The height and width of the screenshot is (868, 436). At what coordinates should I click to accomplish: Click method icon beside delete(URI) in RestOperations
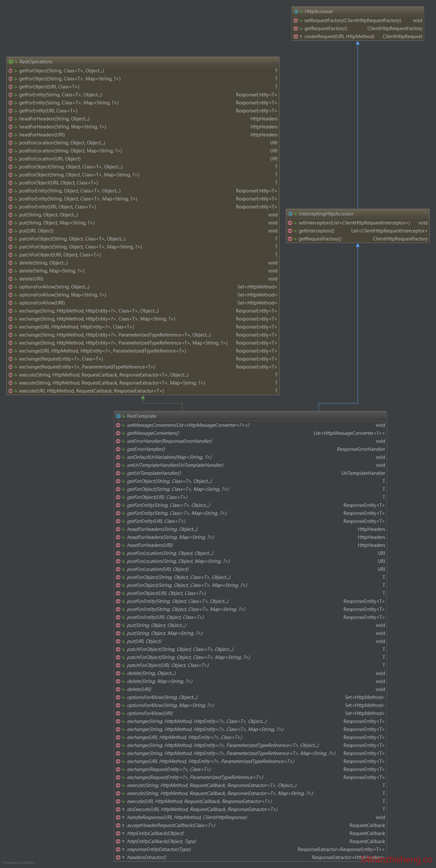coord(10,279)
